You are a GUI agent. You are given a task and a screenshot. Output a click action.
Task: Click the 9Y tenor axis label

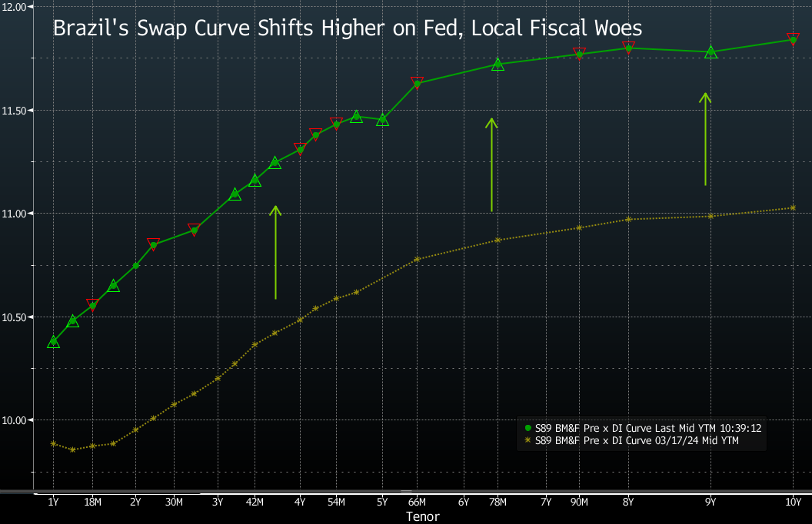click(710, 502)
